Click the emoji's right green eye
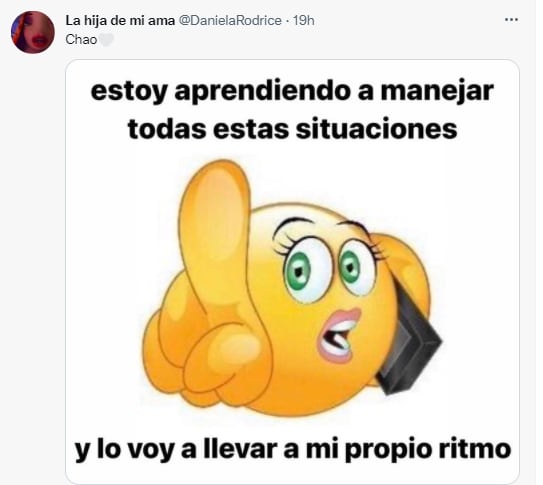Image resolution: width=543 pixels, height=485 pixels. (350, 268)
